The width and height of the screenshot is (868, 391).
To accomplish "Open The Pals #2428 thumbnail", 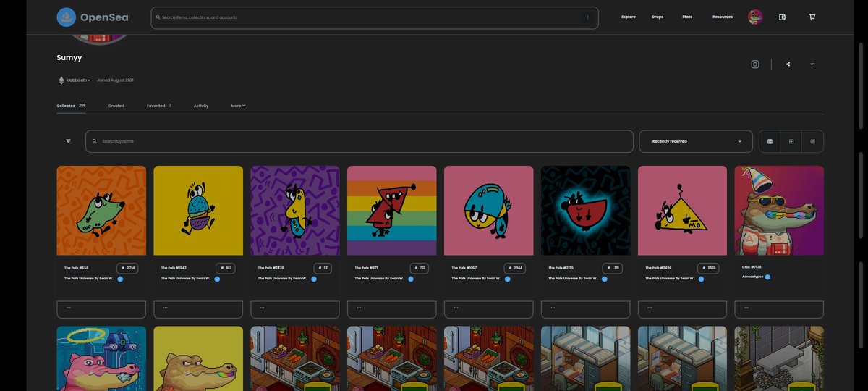I will 295,210.
